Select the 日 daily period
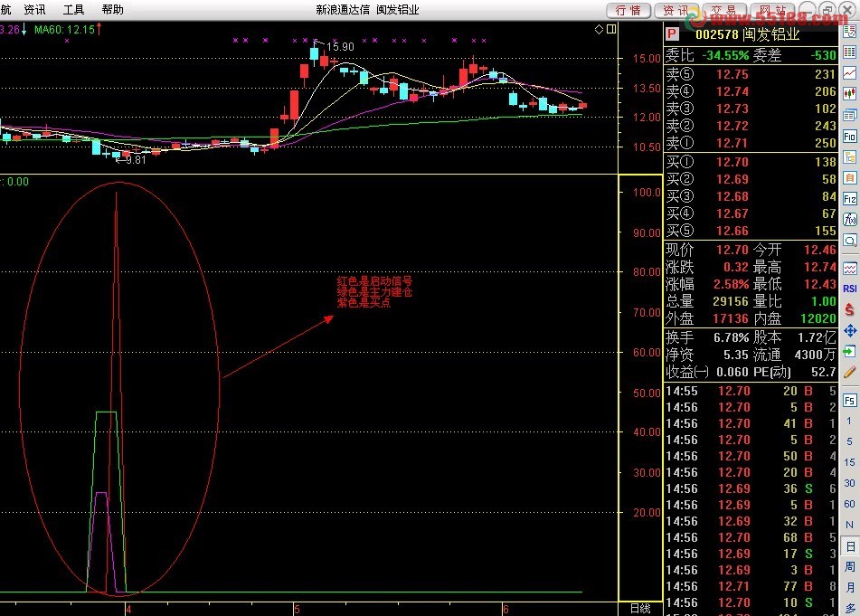Image resolution: width=860 pixels, height=616 pixels. coord(849,546)
